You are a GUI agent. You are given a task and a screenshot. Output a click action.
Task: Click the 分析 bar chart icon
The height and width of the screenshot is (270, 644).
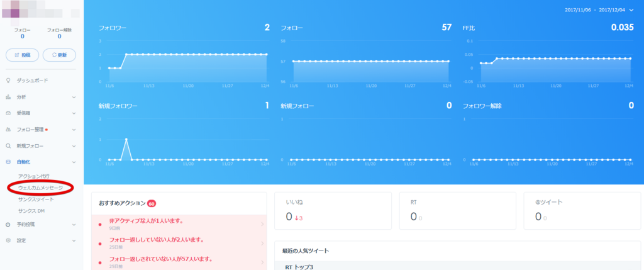pyautogui.click(x=8, y=97)
